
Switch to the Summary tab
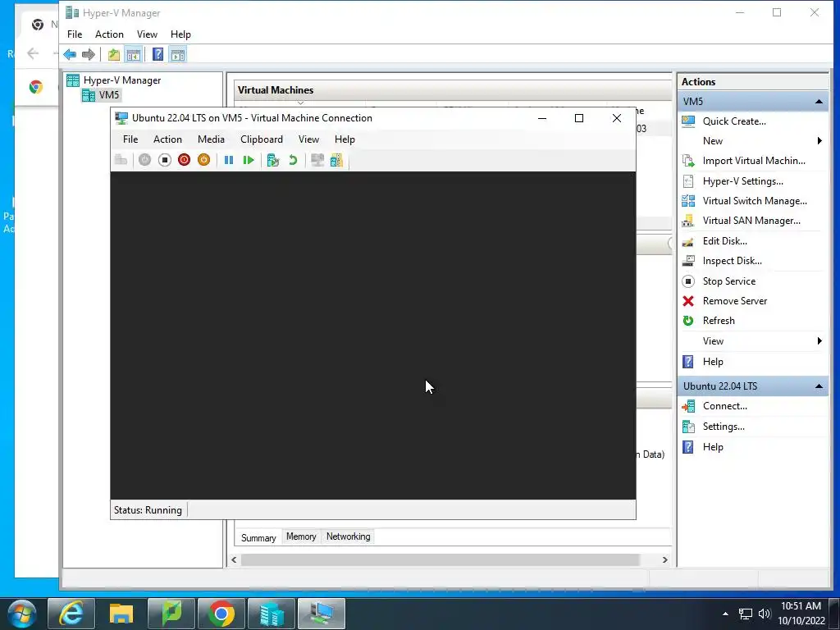258,537
